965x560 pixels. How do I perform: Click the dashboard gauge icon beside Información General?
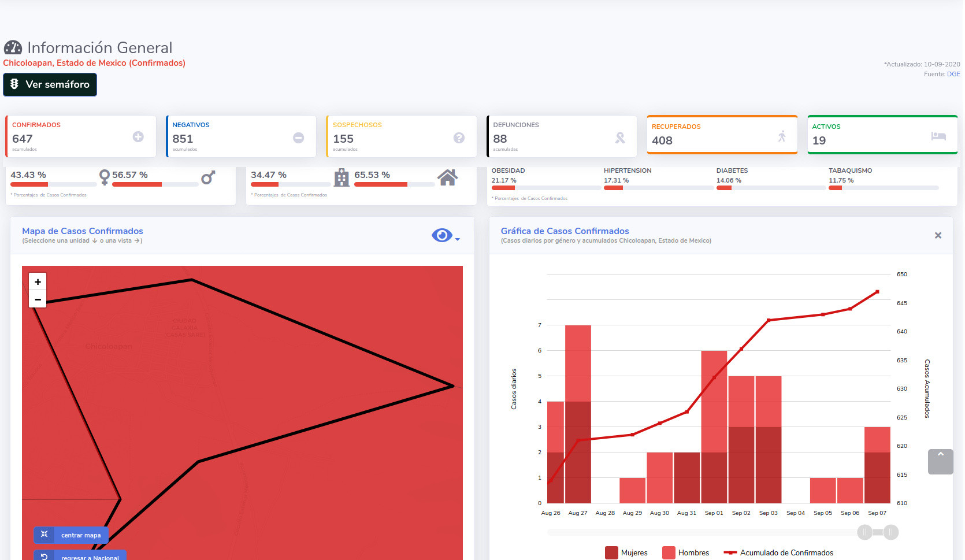click(x=13, y=47)
